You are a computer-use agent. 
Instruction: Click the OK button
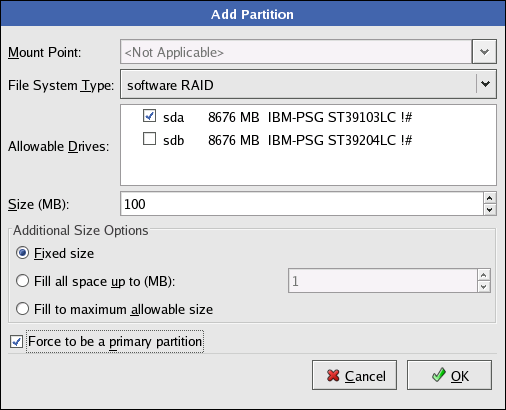(449, 375)
